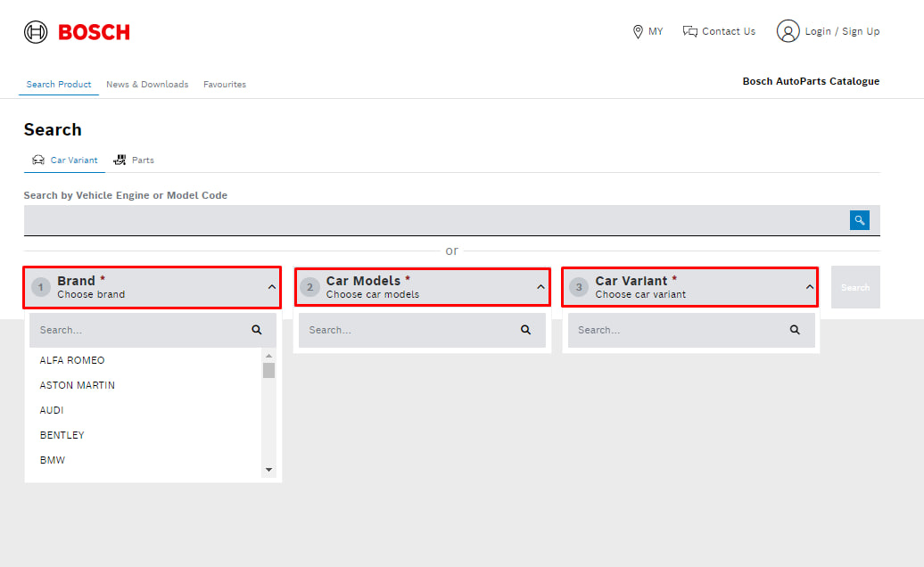Click the magnifier icon in Car Variant search
Screen dimensions: 924x567
coord(795,330)
